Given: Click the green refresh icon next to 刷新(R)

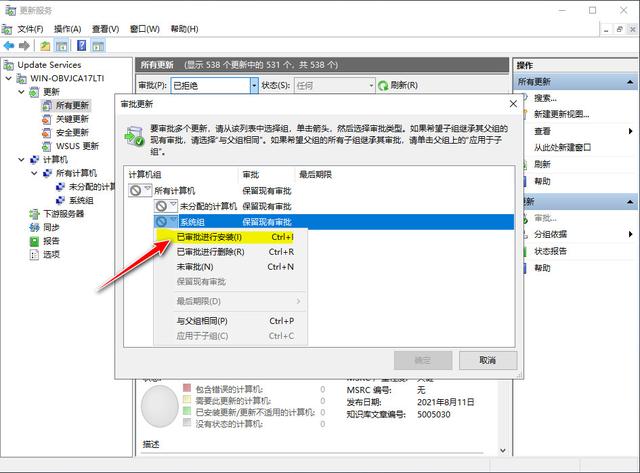Looking at the screenshot, I should (x=383, y=86).
